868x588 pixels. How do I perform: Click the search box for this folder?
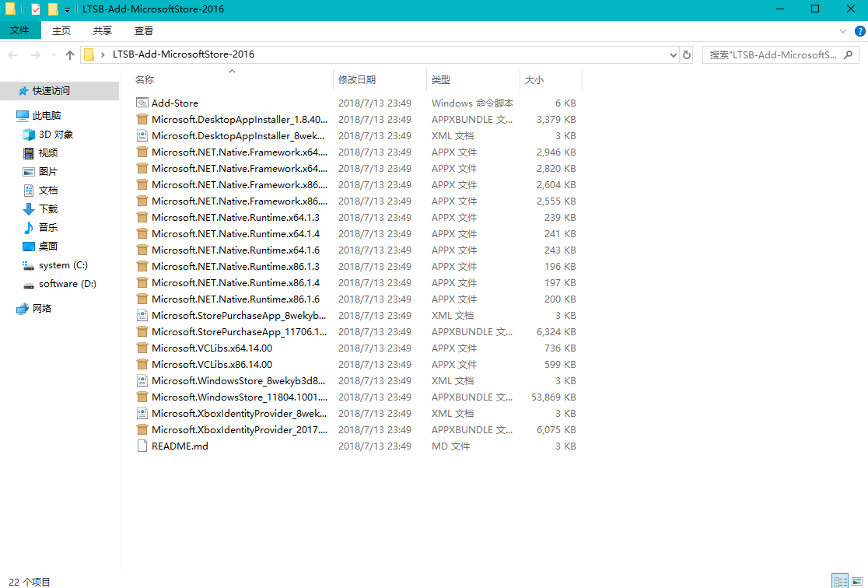781,54
